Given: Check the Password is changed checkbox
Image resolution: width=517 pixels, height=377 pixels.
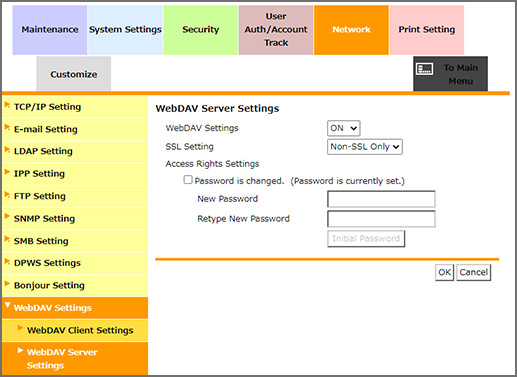Looking at the screenshot, I should tap(188, 180).
